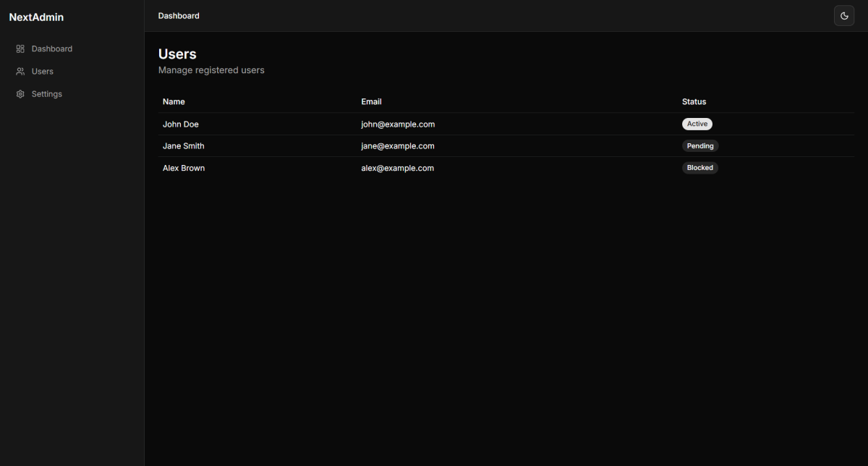Go to the Users sidebar menu item

coord(43,72)
